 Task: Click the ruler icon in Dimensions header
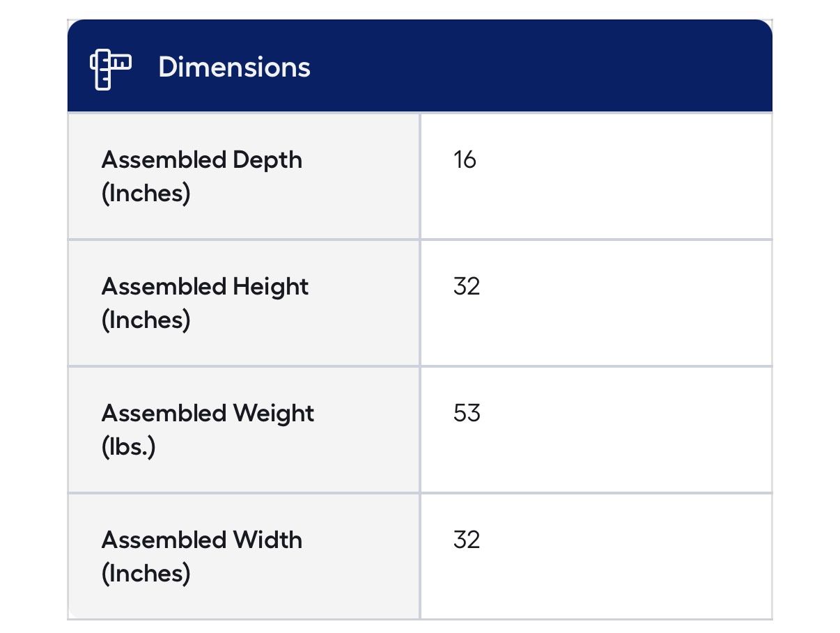point(110,68)
